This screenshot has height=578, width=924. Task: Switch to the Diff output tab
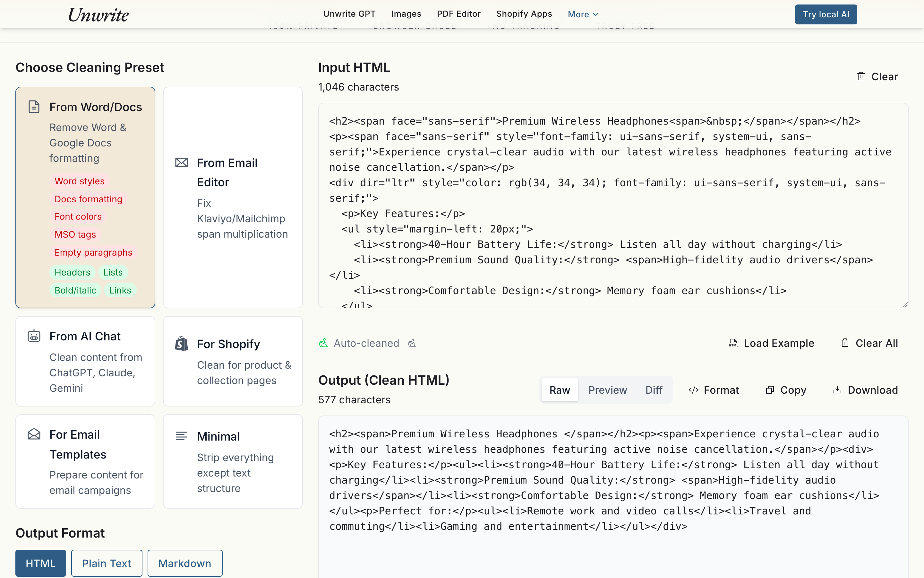[654, 390]
